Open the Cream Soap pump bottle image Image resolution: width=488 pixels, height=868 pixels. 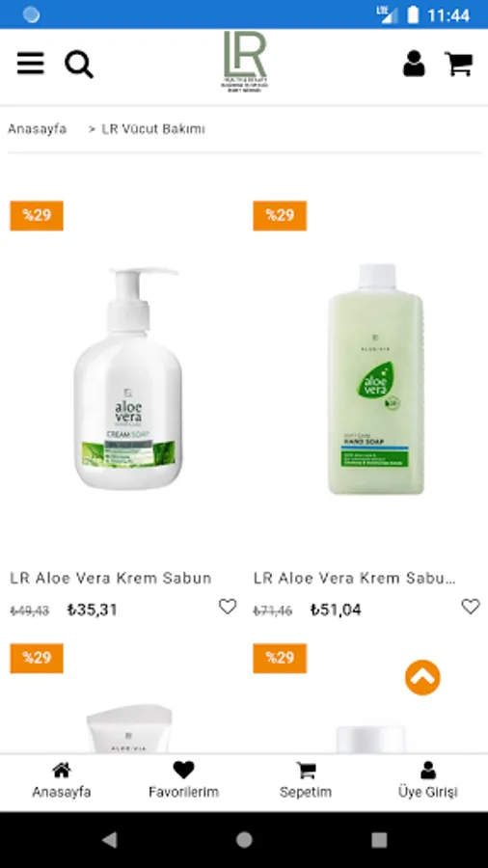[x=128, y=379]
